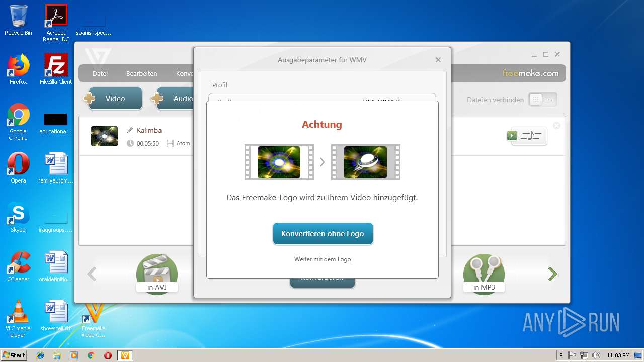
Task: Open the Bearbeiten menu in Freemake
Action: coord(141,73)
